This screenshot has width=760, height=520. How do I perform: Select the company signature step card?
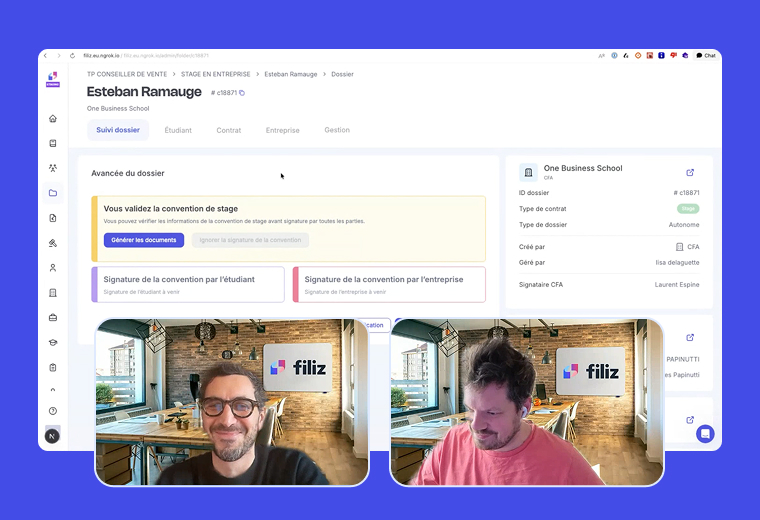389,284
